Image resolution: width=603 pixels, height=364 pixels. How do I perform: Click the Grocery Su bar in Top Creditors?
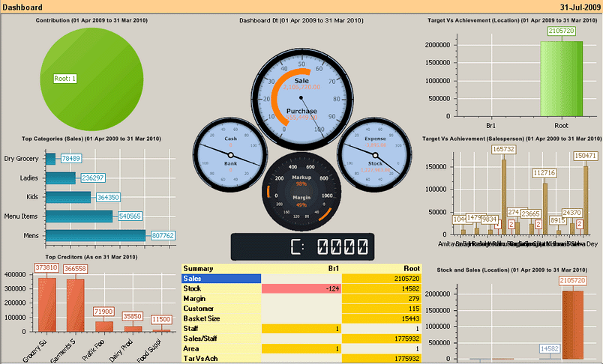pyautogui.click(x=46, y=304)
